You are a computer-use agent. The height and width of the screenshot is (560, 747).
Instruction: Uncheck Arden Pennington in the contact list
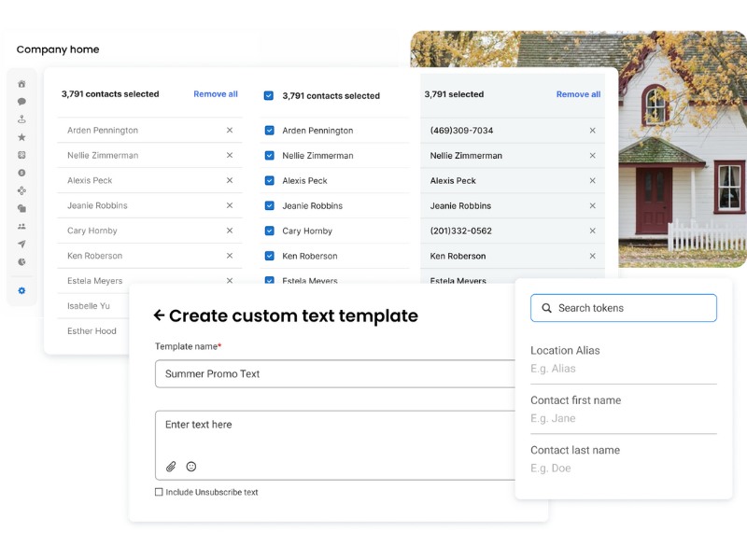[x=271, y=131]
